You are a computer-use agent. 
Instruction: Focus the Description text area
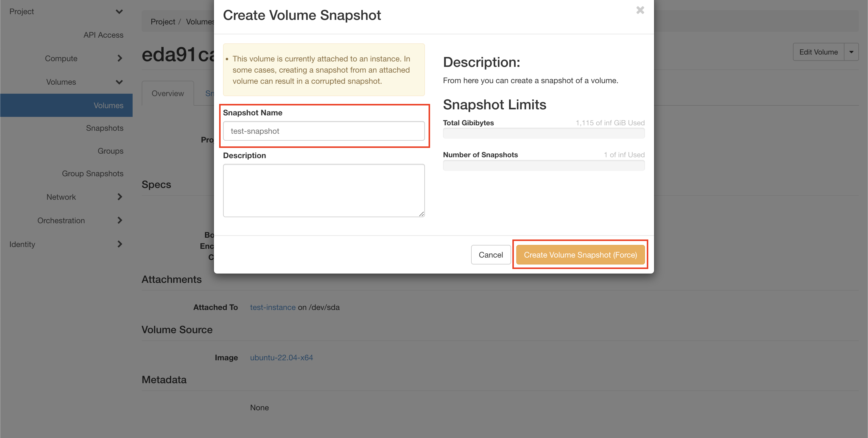point(323,190)
